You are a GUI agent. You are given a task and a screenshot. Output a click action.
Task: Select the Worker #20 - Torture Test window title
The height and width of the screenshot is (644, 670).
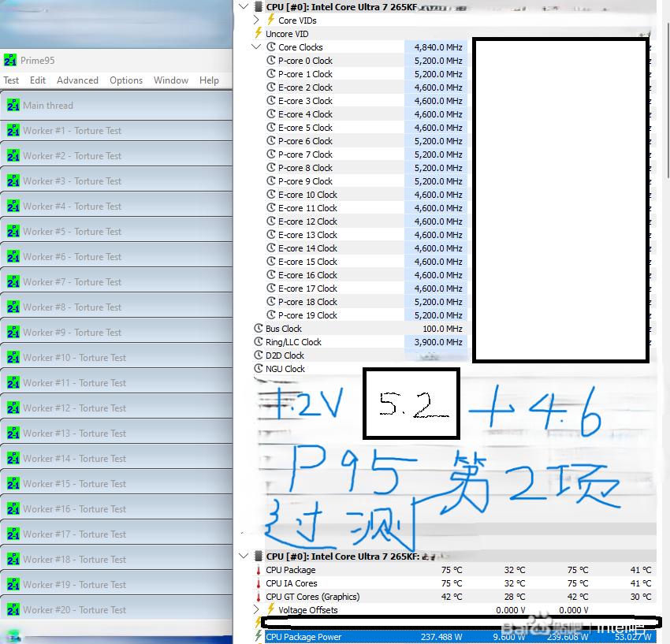(74, 610)
